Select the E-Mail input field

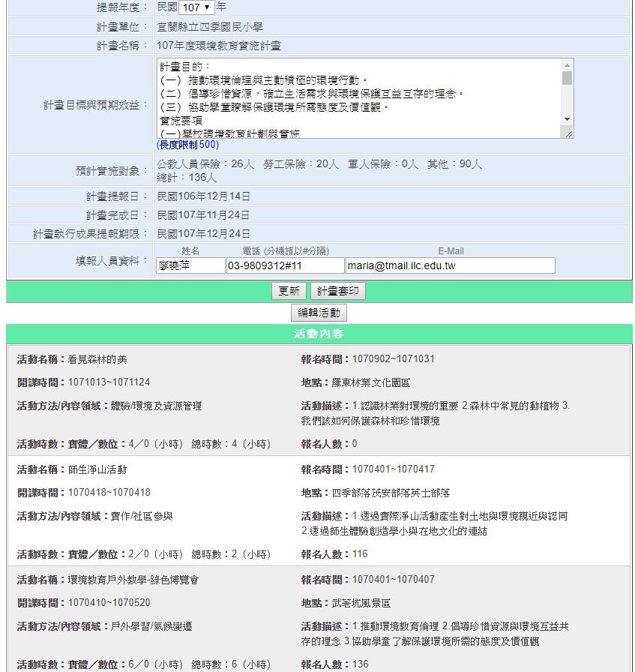450,265
